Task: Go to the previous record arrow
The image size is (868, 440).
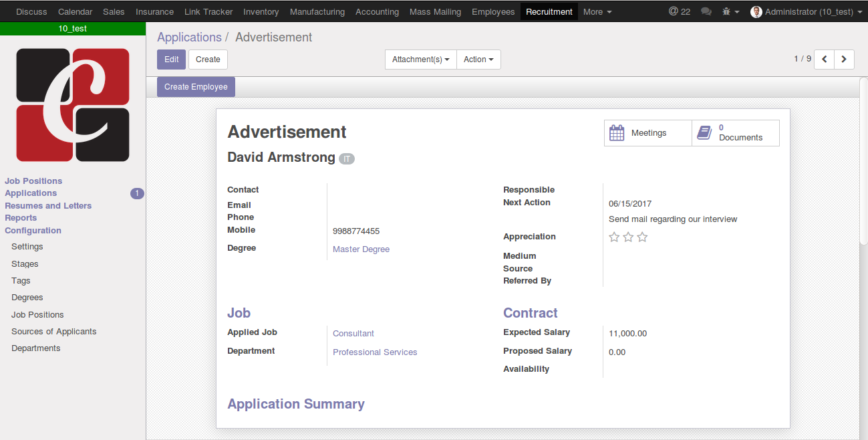Action: 825,60
